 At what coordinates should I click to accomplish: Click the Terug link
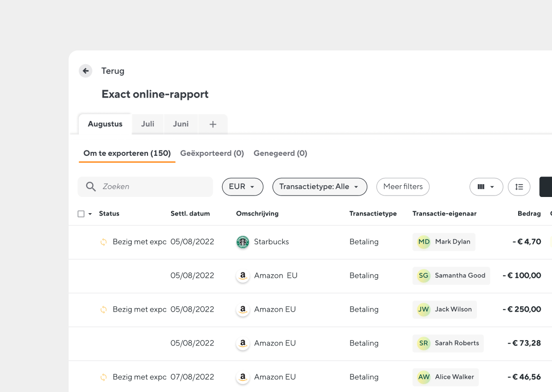click(113, 71)
